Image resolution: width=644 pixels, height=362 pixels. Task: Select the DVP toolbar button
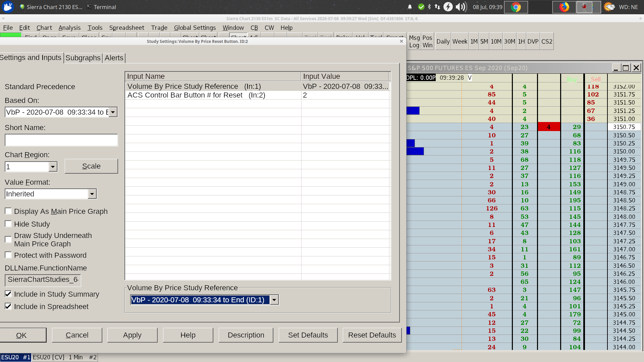tap(533, 41)
